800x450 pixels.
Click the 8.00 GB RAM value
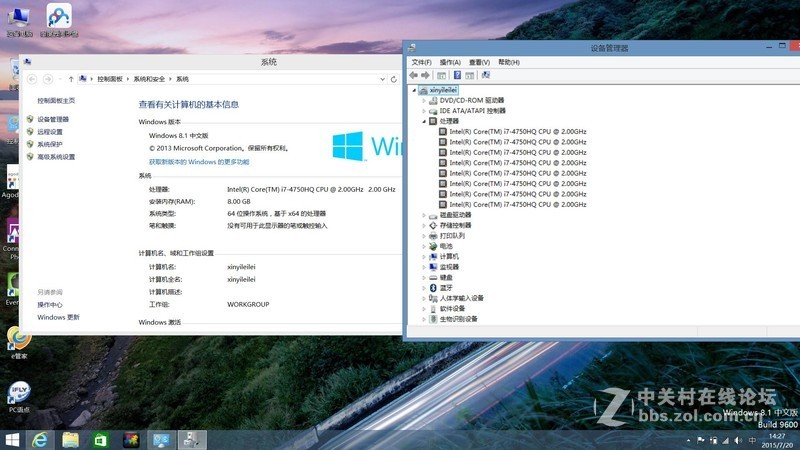[239, 202]
